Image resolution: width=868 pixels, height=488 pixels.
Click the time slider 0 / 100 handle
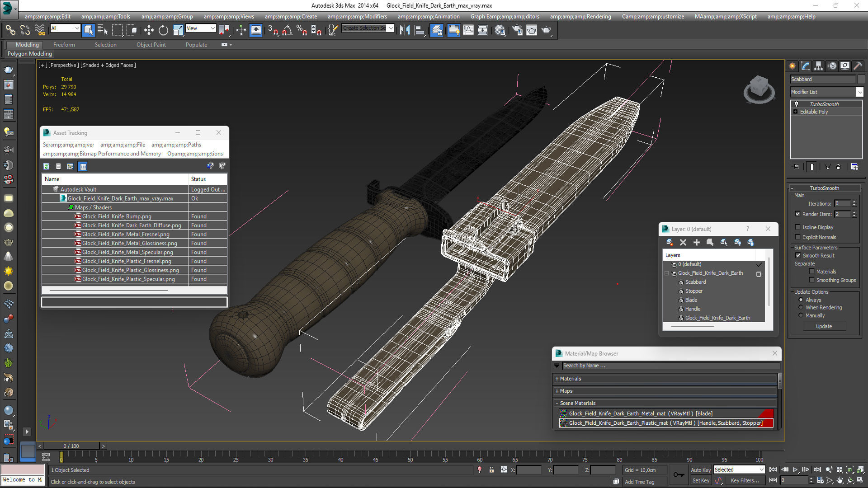pyautogui.click(x=71, y=446)
